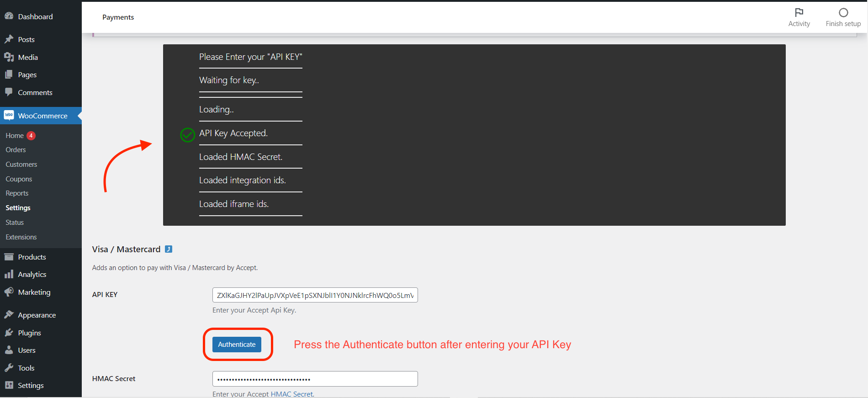Screen dimensions: 868x398
Task: Click the Products archive icon
Action: tap(9, 257)
